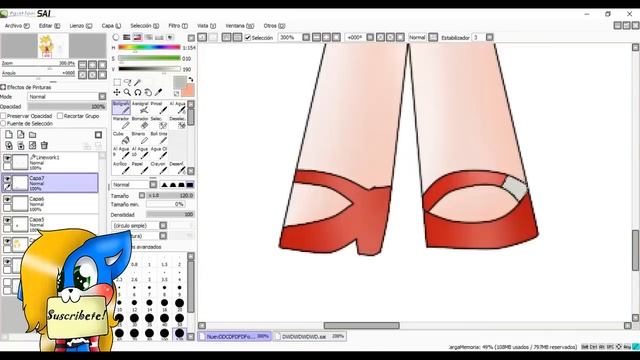The width and height of the screenshot is (640, 360).
Task: Select the Capa6 layer
Action: click(x=50, y=203)
